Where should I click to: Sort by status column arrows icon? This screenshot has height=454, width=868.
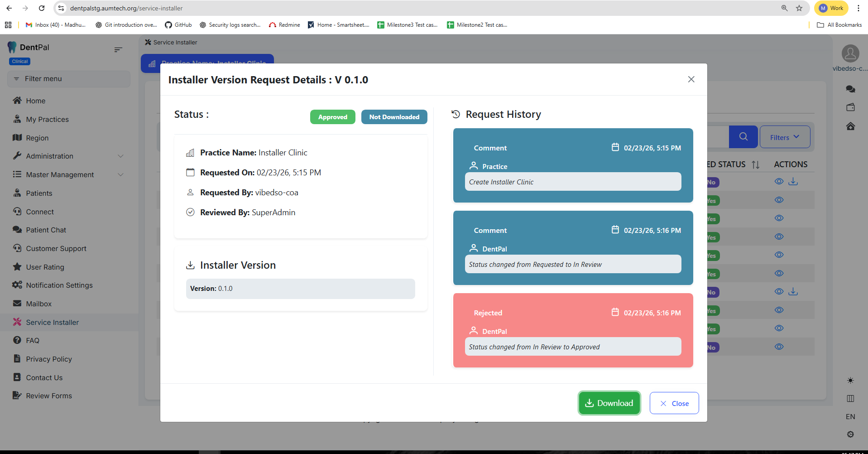(x=755, y=164)
